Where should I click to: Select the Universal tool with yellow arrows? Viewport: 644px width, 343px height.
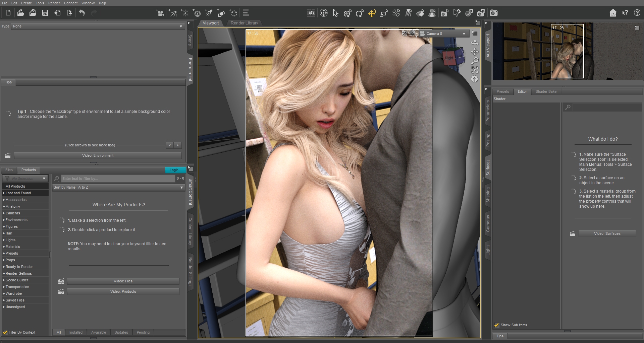pyautogui.click(x=372, y=13)
